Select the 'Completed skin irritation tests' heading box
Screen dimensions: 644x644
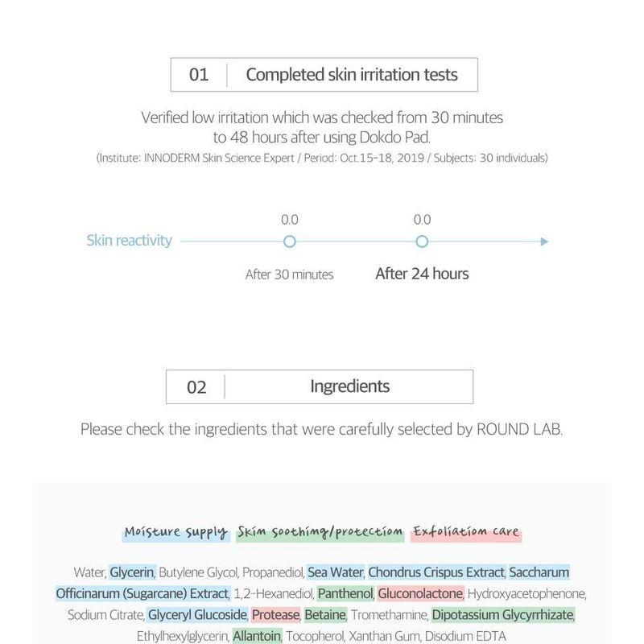point(324,75)
